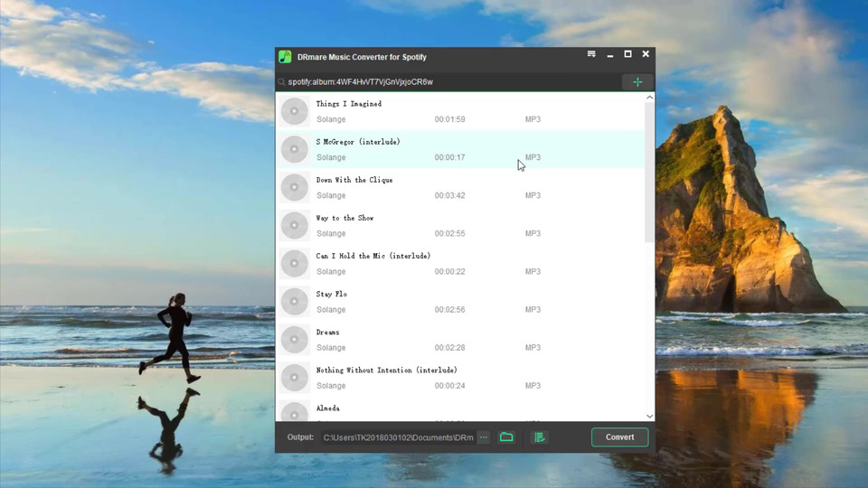Click the disc thumbnail for Stay Flo

tap(295, 302)
